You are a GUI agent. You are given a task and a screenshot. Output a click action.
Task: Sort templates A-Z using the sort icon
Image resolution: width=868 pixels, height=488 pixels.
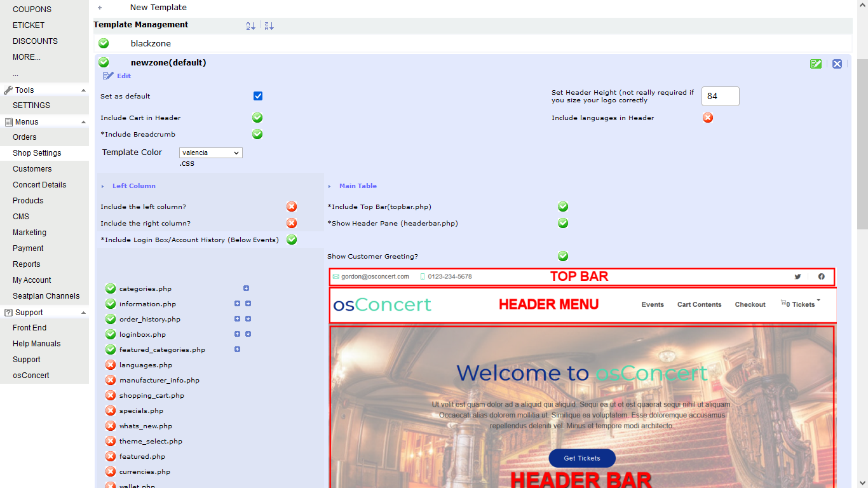click(x=250, y=25)
